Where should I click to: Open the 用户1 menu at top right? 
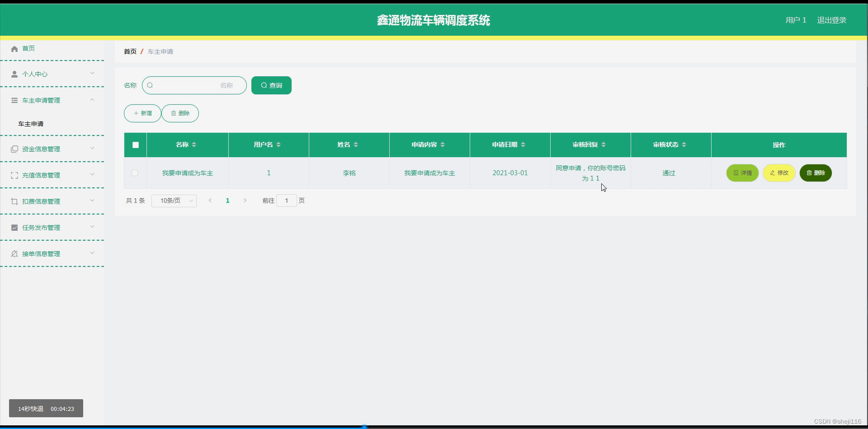[796, 20]
